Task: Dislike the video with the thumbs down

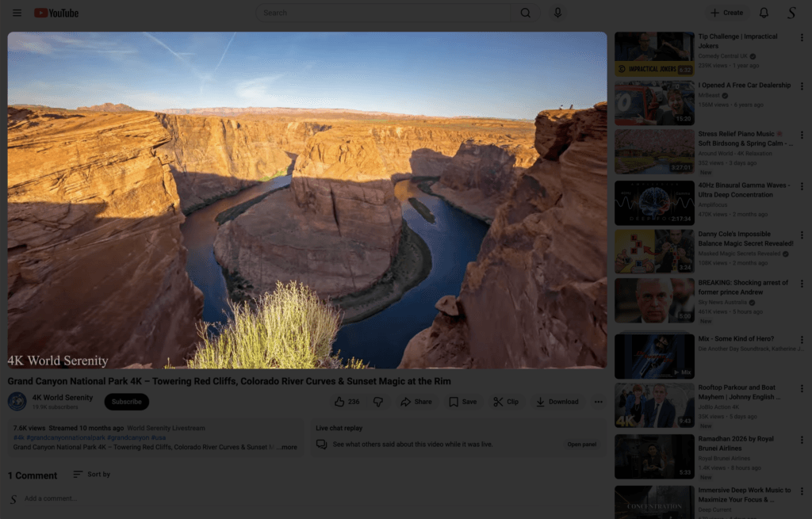Action: coord(378,402)
